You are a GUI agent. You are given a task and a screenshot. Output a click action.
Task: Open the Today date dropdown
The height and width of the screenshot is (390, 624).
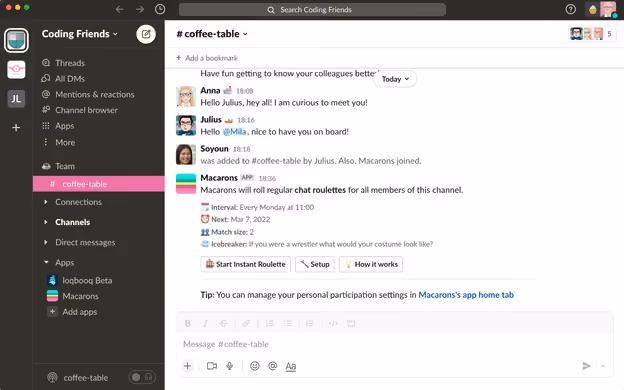pos(395,79)
